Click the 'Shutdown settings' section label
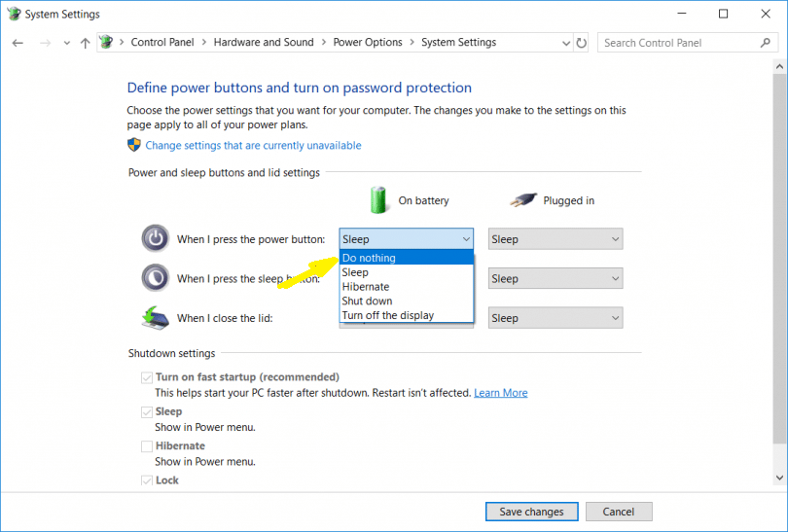Image resolution: width=788 pixels, height=532 pixels. pos(171,353)
